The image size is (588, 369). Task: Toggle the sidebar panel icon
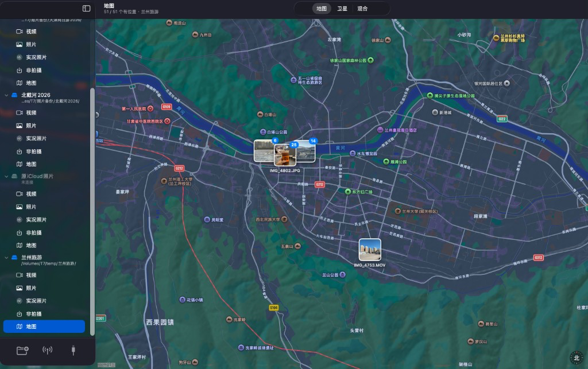(x=86, y=8)
